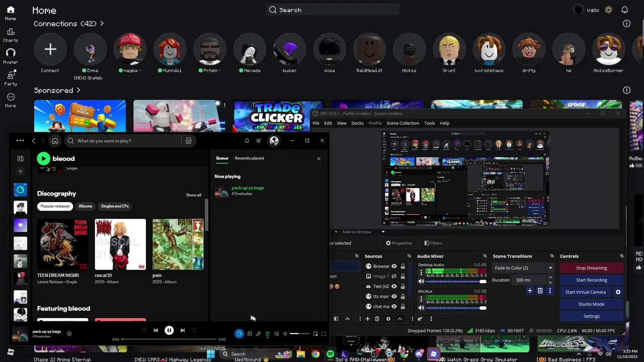
Task: Open Connect to a device in Spotify
Action: pos(276,334)
